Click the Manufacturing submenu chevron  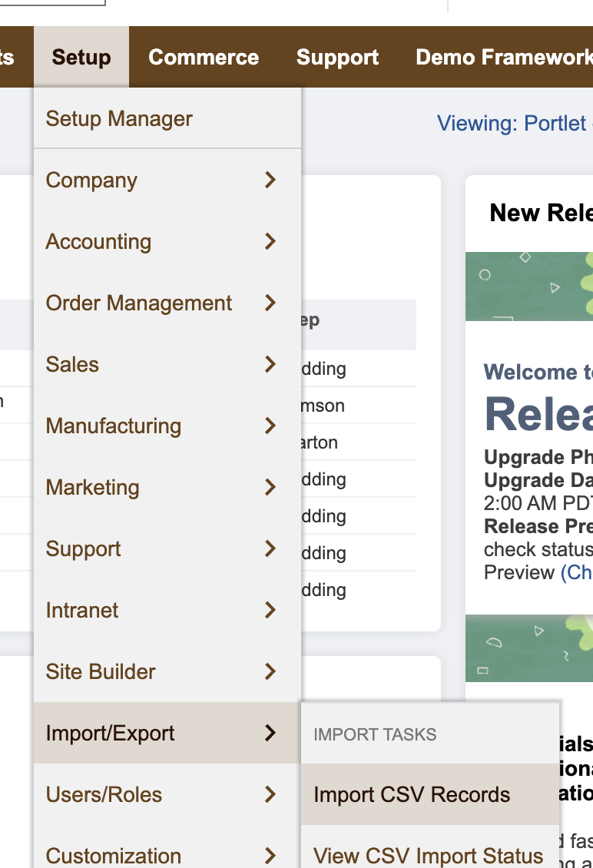pyautogui.click(x=270, y=426)
